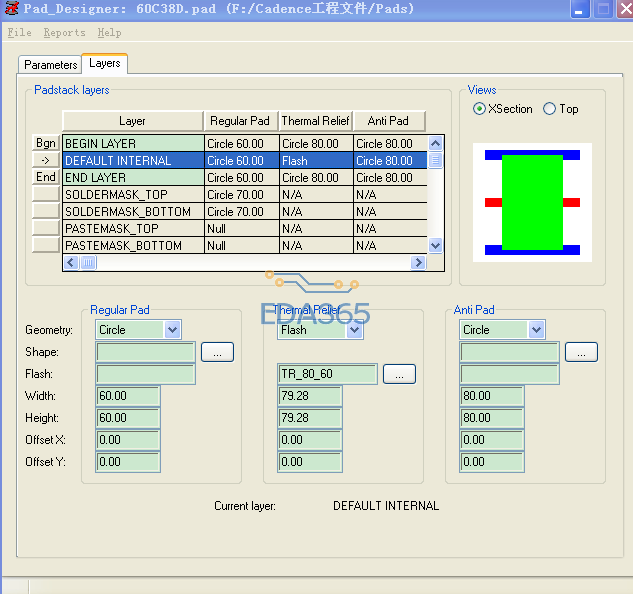Image resolution: width=633 pixels, height=594 pixels.
Task: Click the End row selector button
Action: point(46,177)
